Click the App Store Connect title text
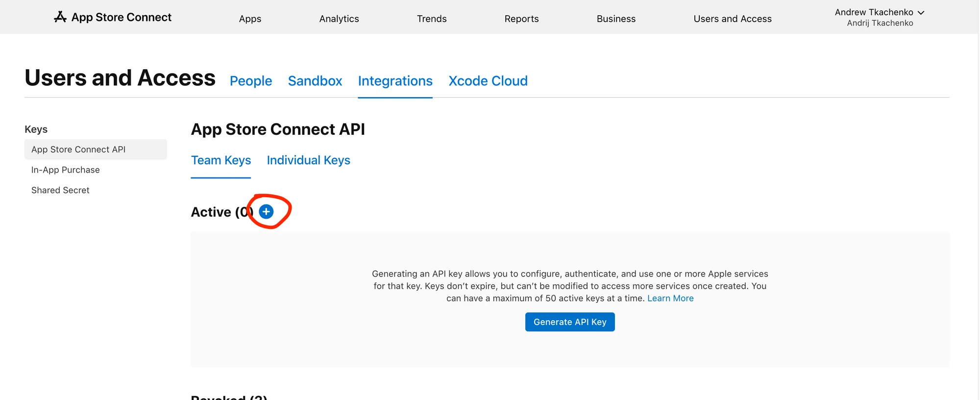The height and width of the screenshot is (400, 980). pyautogui.click(x=122, y=17)
